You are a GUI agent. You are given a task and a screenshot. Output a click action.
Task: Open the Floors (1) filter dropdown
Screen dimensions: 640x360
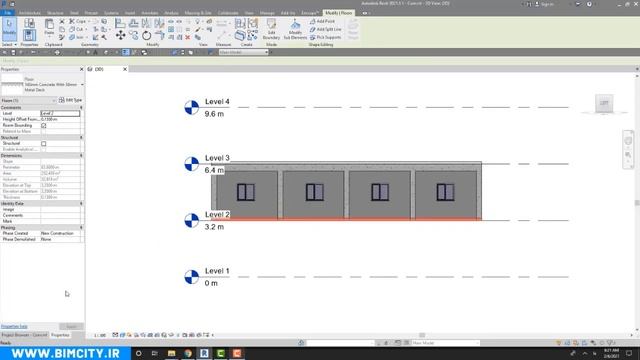pyautogui.click(x=54, y=100)
